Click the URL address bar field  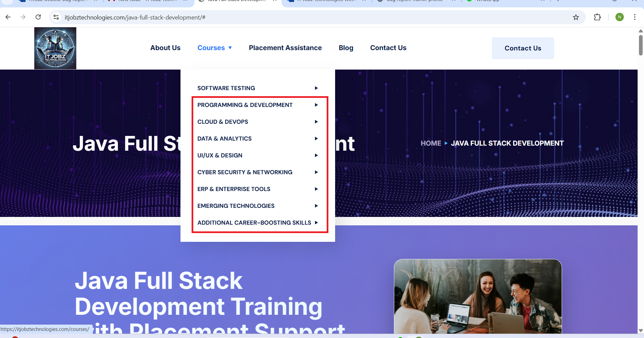coord(303,17)
